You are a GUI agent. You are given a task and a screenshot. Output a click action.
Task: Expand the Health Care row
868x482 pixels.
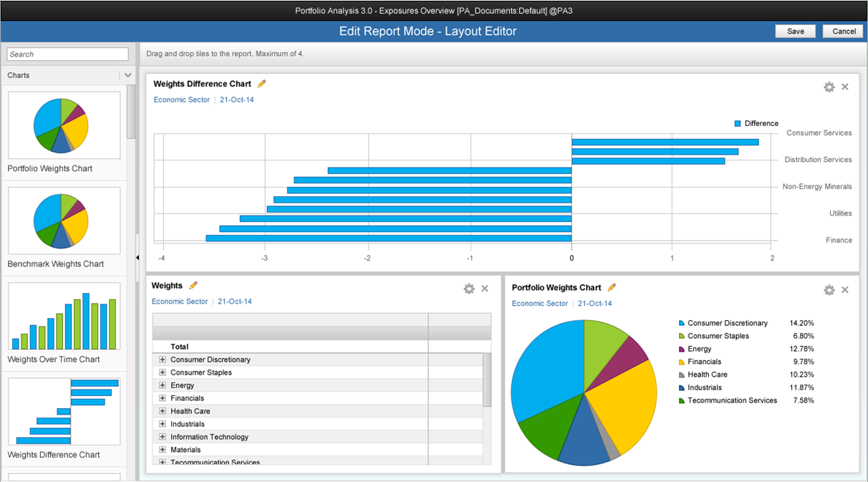(163, 411)
